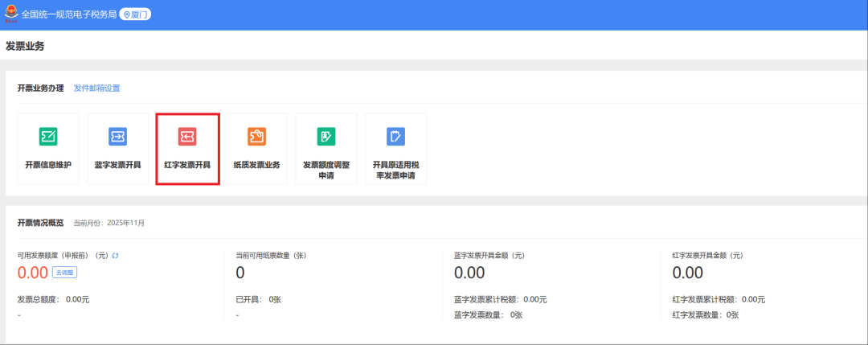Open the 发件邮箱设置 link
The image size is (868, 345).
pos(96,88)
